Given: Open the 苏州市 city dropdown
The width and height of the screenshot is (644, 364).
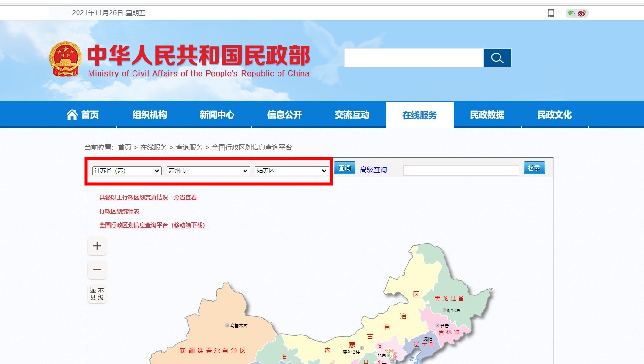Looking at the screenshot, I should coord(208,171).
